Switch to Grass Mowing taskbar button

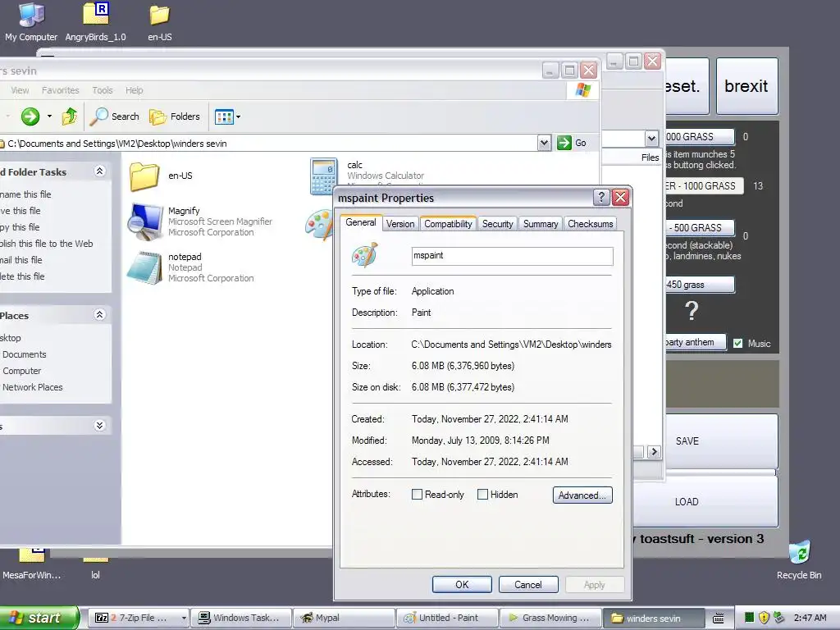550,618
